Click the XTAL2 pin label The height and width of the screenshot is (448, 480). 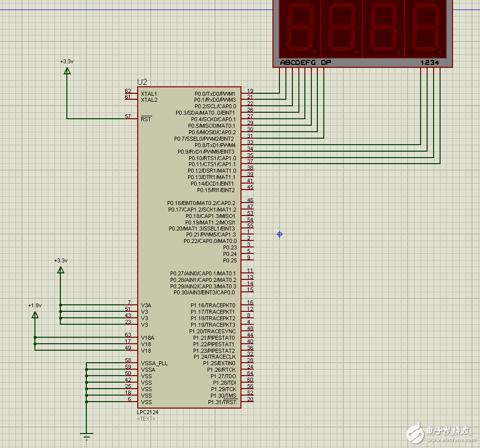[x=149, y=100]
